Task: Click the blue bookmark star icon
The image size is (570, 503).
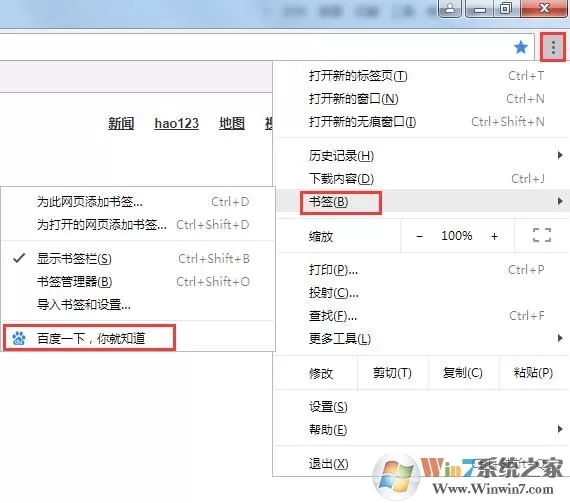Action: tap(521, 47)
